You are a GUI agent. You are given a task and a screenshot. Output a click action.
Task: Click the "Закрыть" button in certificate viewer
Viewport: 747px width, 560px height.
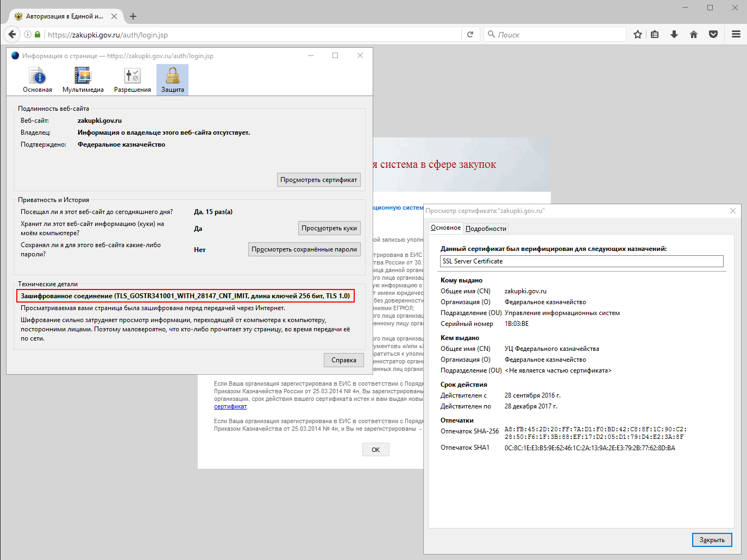tap(712, 540)
